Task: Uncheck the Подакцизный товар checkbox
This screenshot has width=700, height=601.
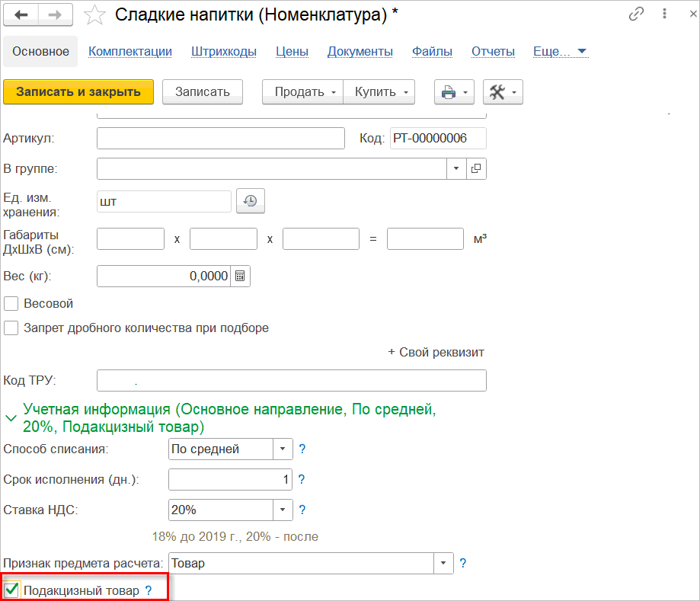Action: (x=11, y=590)
